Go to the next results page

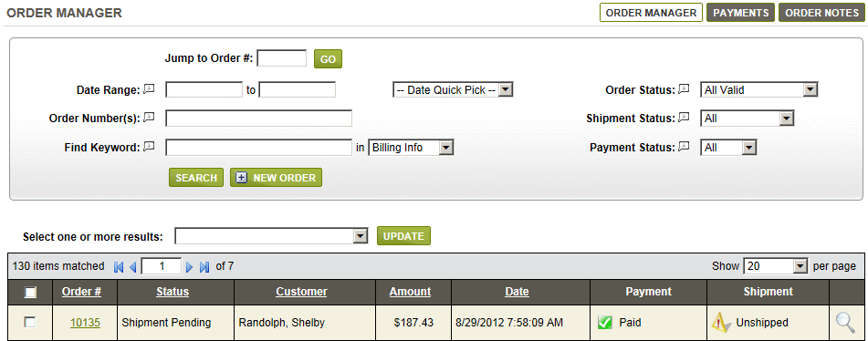(x=189, y=267)
